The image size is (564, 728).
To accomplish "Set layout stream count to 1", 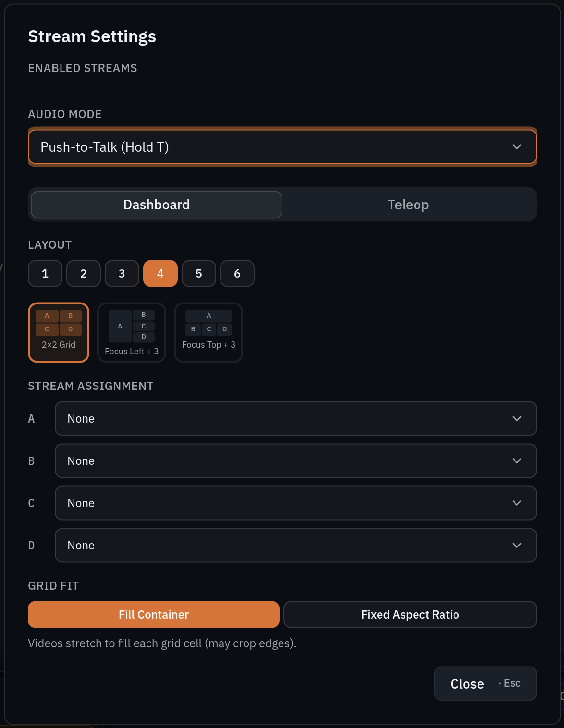I will point(45,274).
